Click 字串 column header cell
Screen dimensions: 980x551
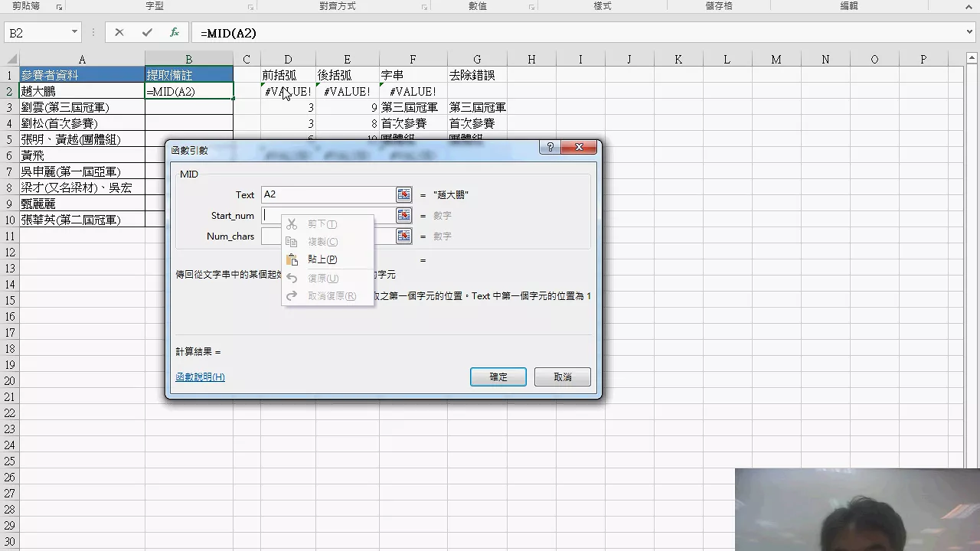click(x=413, y=75)
